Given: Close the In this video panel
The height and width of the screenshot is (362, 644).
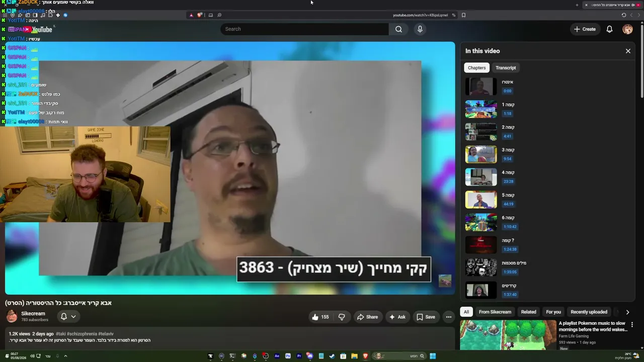Looking at the screenshot, I should pyautogui.click(x=628, y=51).
